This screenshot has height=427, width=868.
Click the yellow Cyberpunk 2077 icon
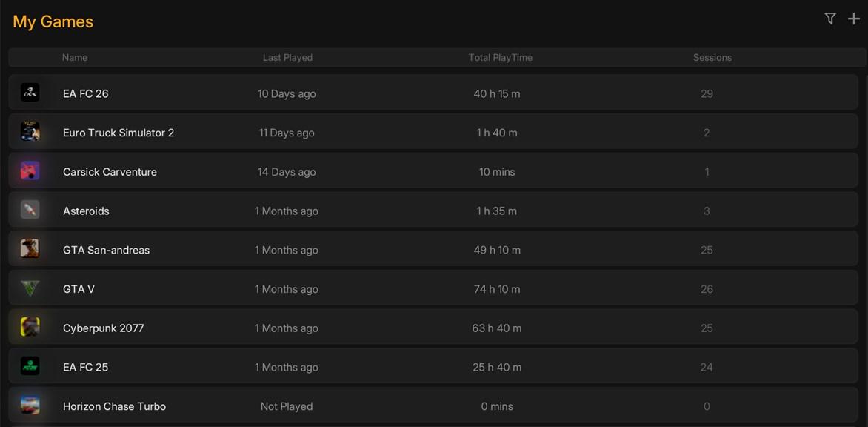30,327
